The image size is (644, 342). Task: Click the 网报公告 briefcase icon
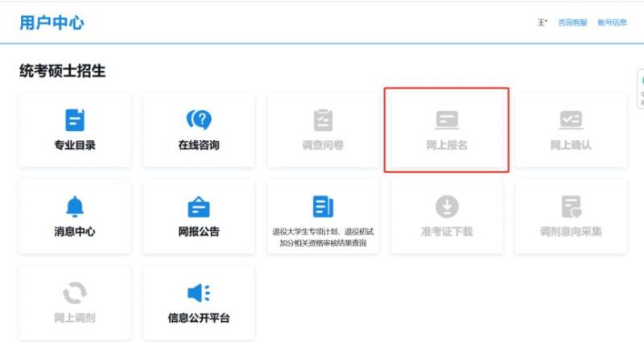[199, 207]
